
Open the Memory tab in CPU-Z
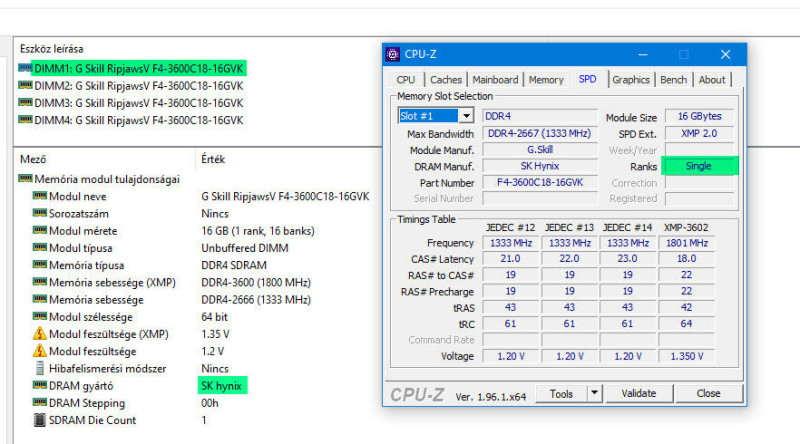point(546,80)
